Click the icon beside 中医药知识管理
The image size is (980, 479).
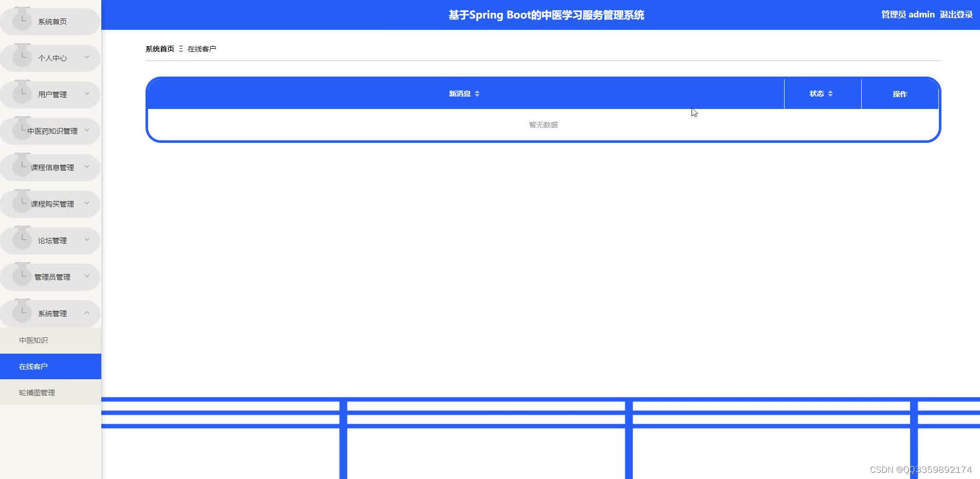tap(22, 129)
